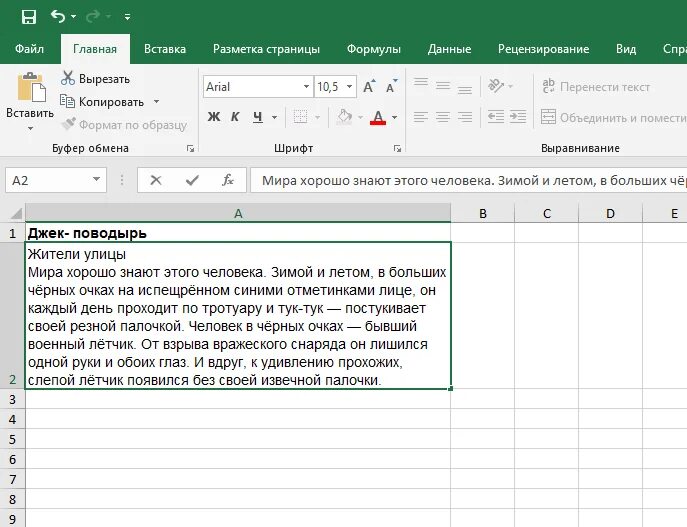687x527 pixels.
Task: Align text to the middle vertically
Action: click(x=443, y=86)
